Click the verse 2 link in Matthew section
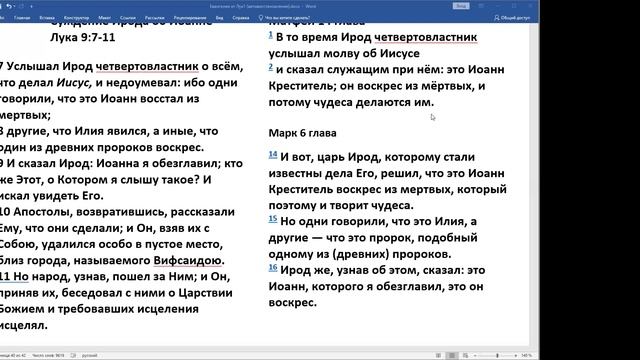The height and width of the screenshot is (360, 640). coord(271,67)
